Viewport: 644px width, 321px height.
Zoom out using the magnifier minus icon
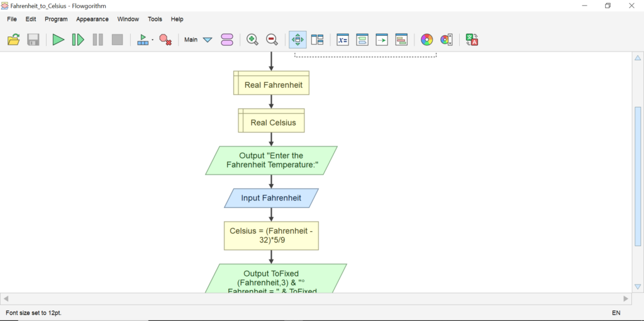click(272, 40)
